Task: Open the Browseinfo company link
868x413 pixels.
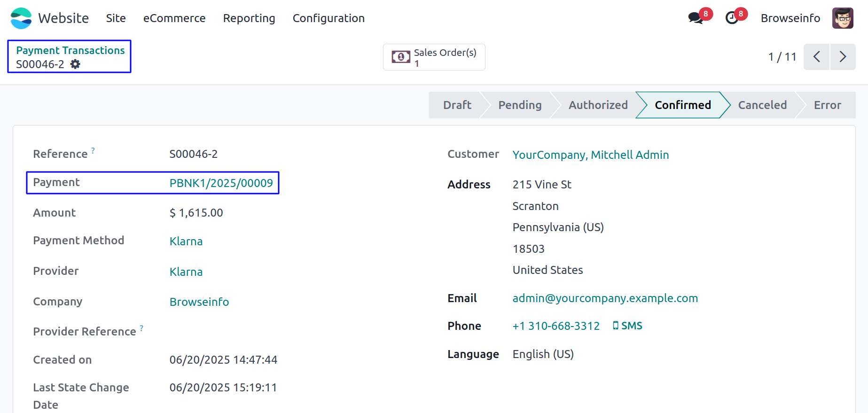Action: 199,302
